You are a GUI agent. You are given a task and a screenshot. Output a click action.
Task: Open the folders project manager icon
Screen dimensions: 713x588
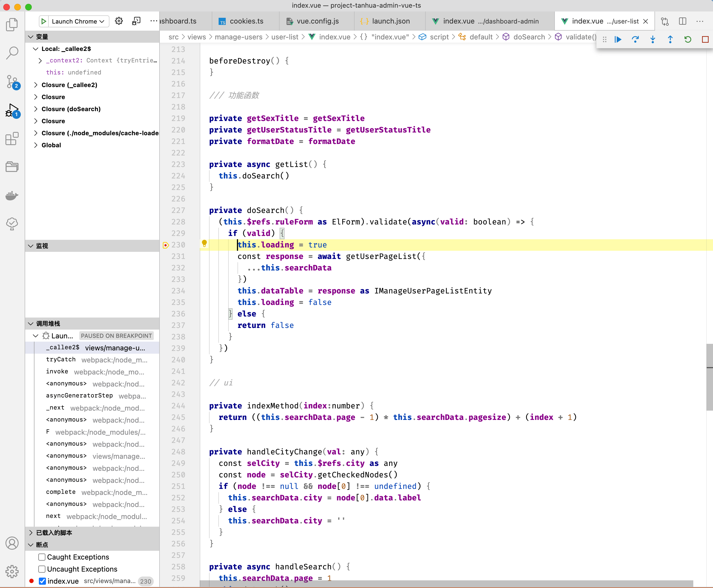pos(12,167)
